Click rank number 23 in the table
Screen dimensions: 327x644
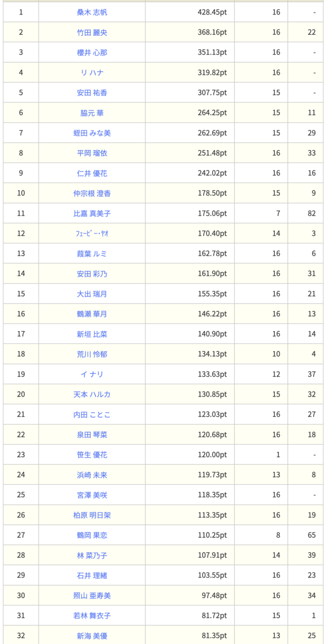tap(21, 455)
